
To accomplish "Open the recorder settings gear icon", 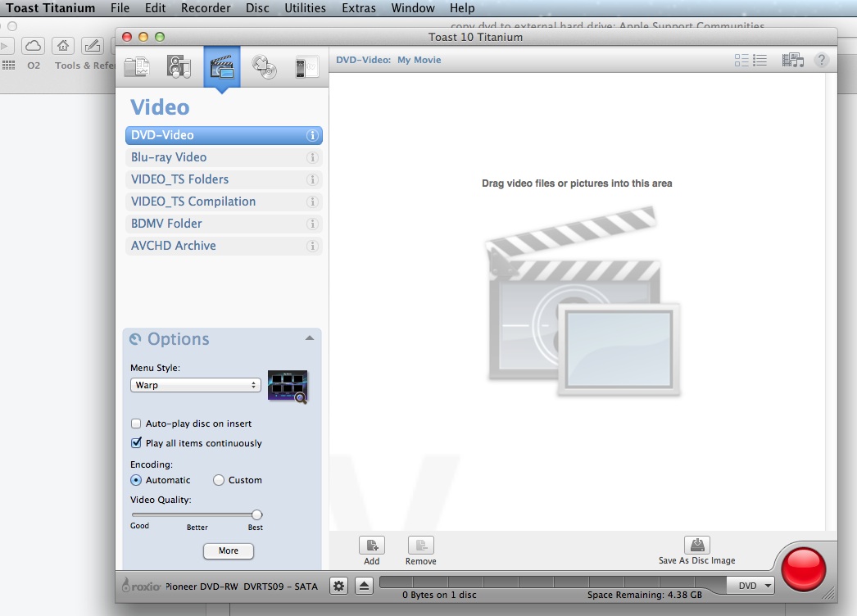I will (338, 585).
